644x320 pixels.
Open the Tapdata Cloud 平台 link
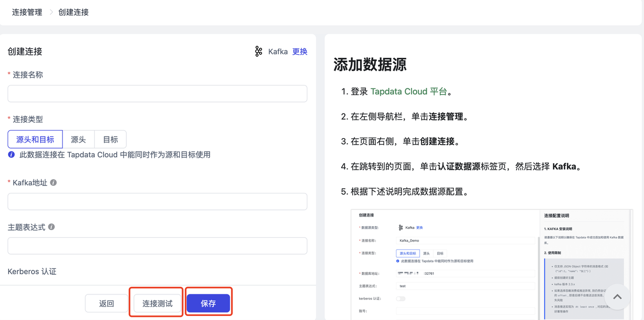click(x=409, y=91)
